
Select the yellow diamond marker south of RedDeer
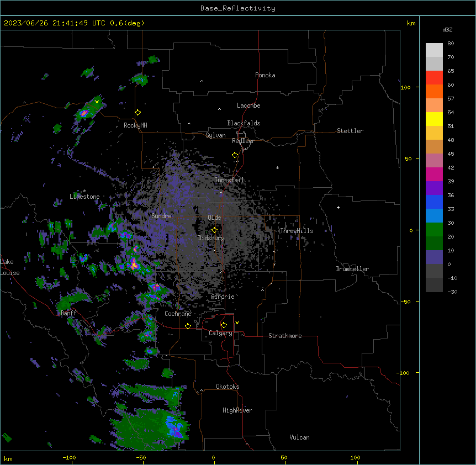(x=235, y=155)
